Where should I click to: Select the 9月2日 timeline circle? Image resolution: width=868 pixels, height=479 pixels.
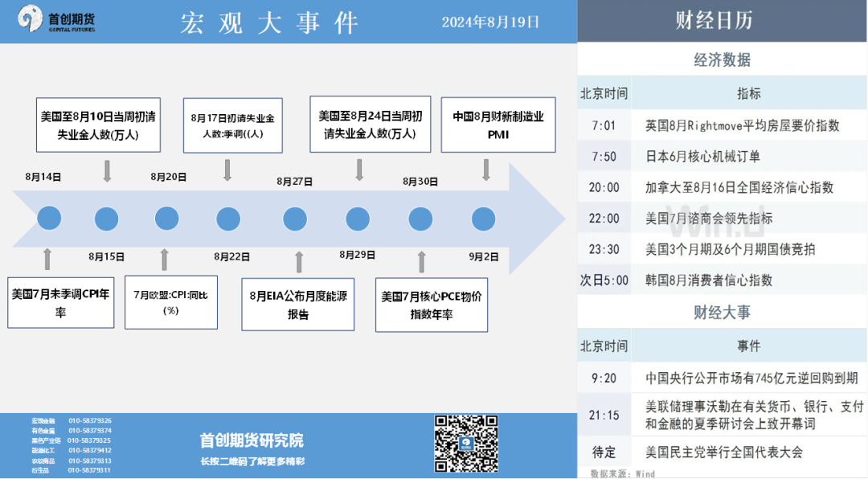483,219
